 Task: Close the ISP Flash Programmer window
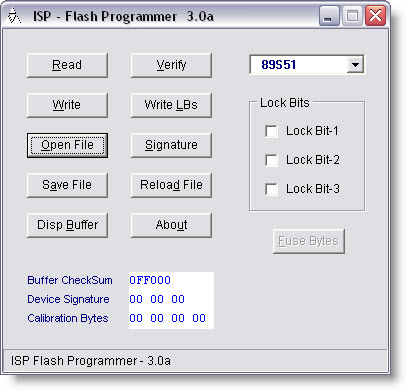pyautogui.click(x=375, y=16)
